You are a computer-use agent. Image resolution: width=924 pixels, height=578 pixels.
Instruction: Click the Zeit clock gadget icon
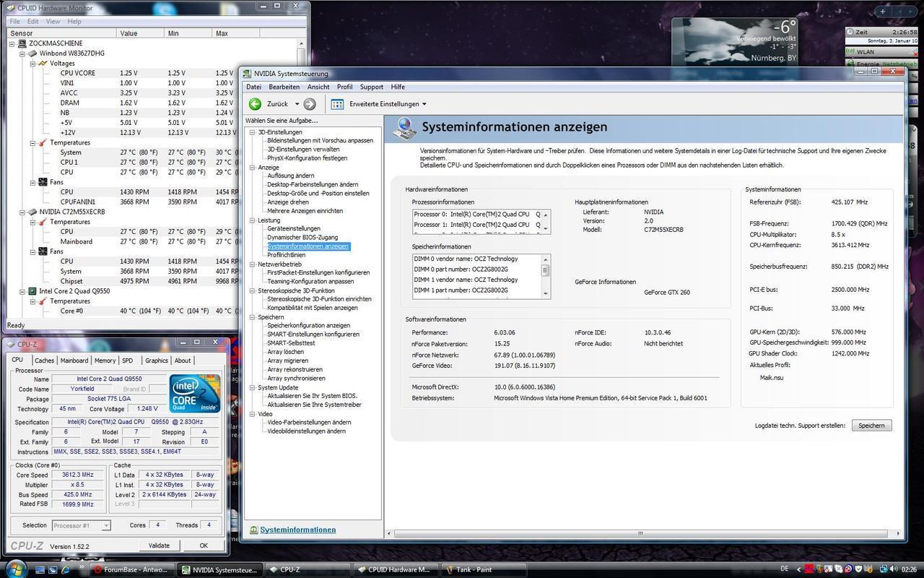tap(850, 32)
